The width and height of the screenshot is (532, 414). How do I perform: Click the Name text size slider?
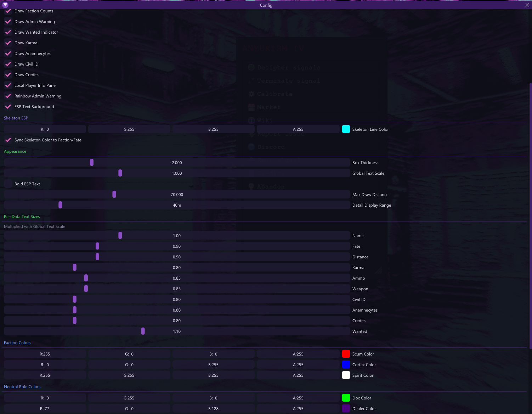177,236
